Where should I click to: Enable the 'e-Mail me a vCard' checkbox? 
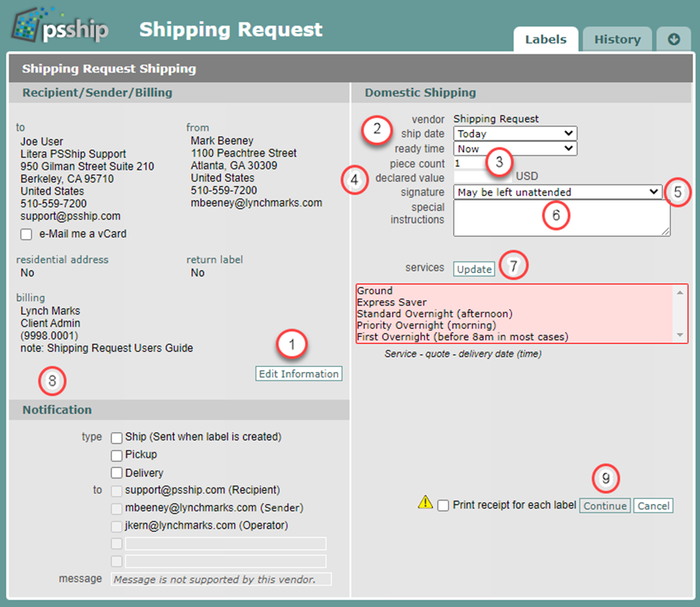26,234
